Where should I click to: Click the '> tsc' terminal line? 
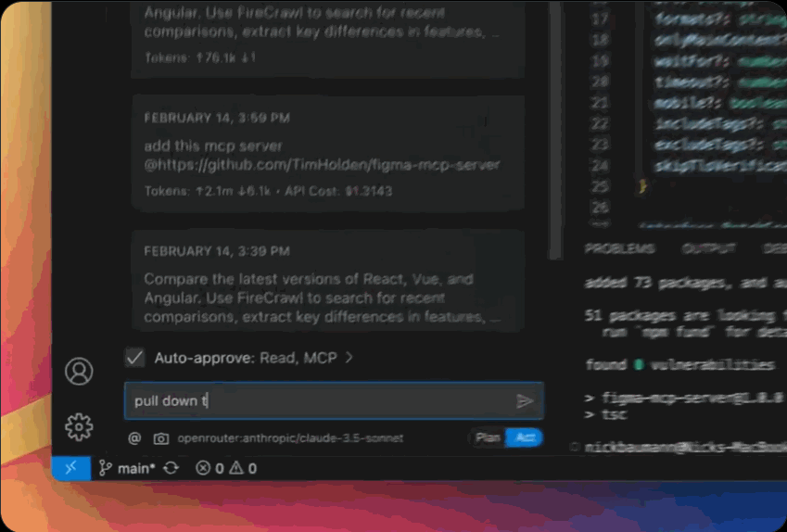(606, 415)
